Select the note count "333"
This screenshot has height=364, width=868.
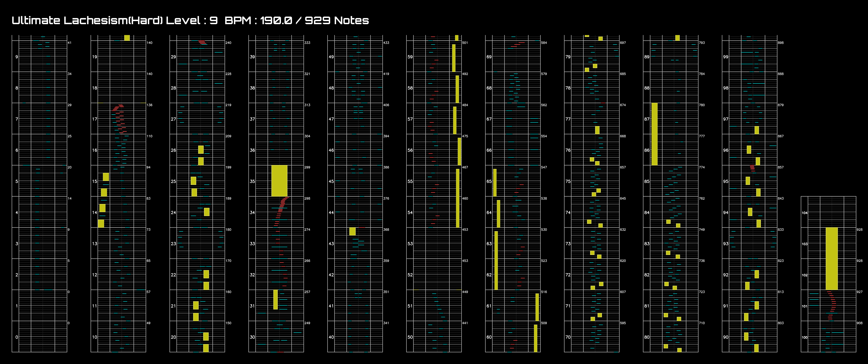(307, 43)
